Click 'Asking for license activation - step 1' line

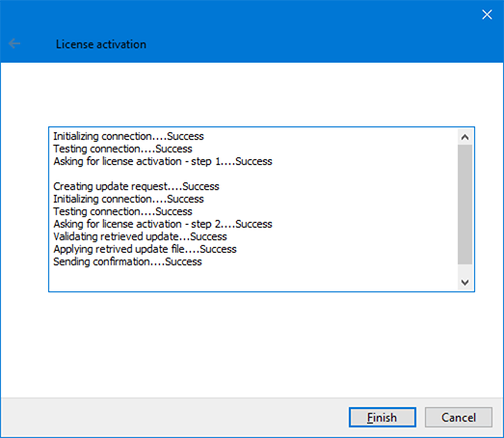[x=163, y=161]
